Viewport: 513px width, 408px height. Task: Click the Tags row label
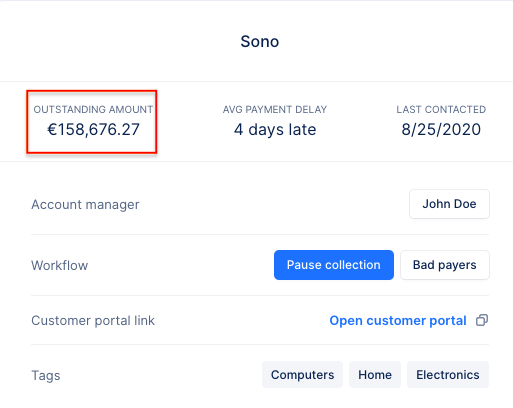point(46,376)
